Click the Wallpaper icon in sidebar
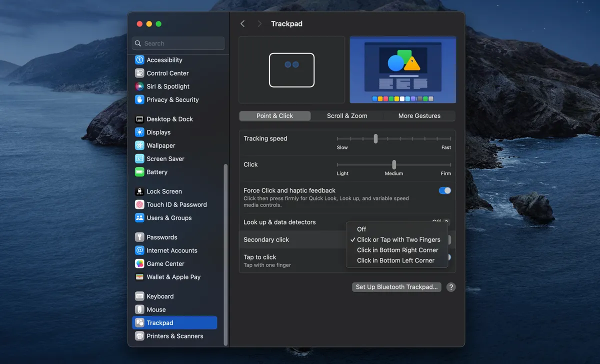The width and height of the screenshot is (600, 364). point(139,145)
